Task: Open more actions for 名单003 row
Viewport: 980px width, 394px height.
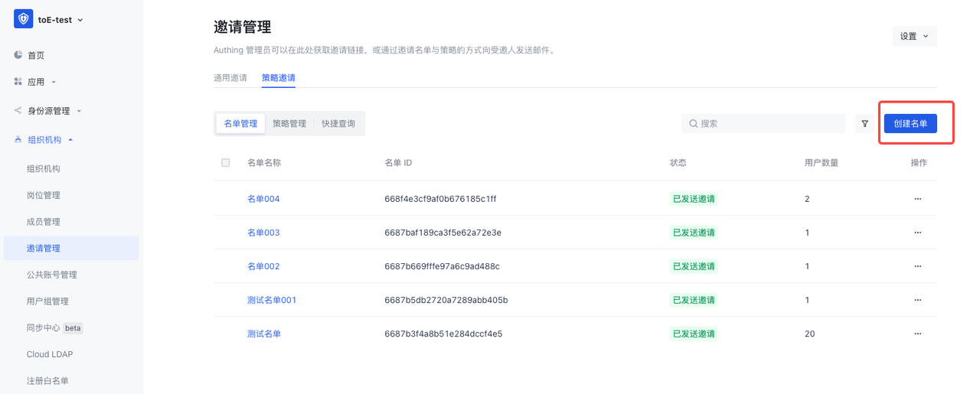Action: click(x=917, y=233)
